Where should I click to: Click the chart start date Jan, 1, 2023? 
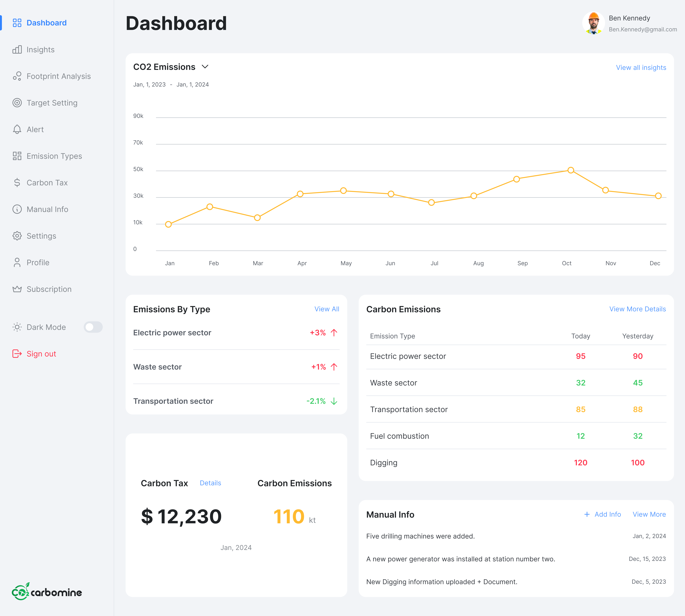point(149,85)
